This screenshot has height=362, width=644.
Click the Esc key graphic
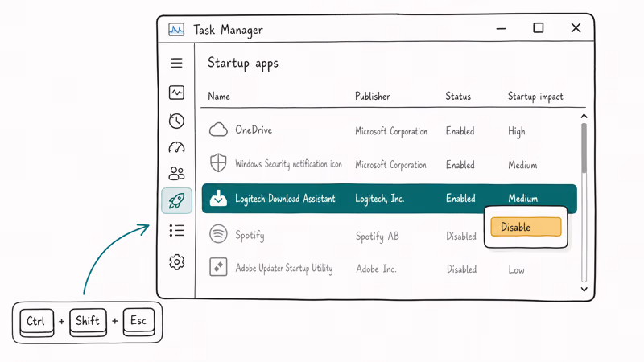tap(138, 321)
